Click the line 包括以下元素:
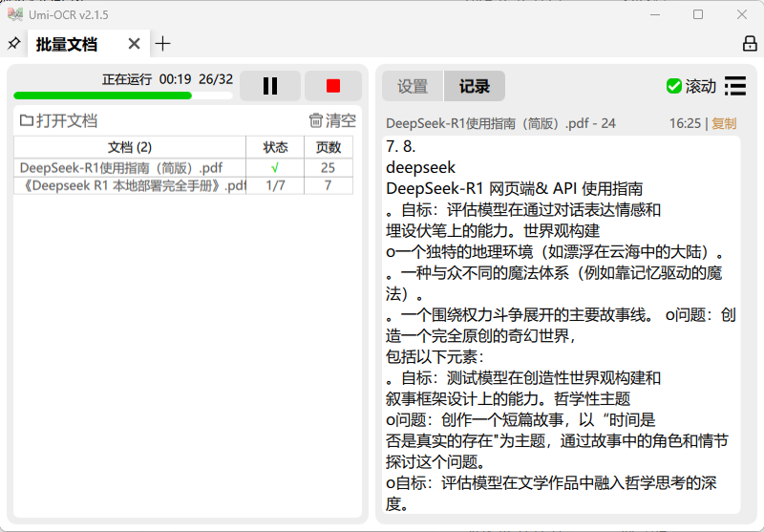Viewport: 764px width, 532px height. click(435, 356)
